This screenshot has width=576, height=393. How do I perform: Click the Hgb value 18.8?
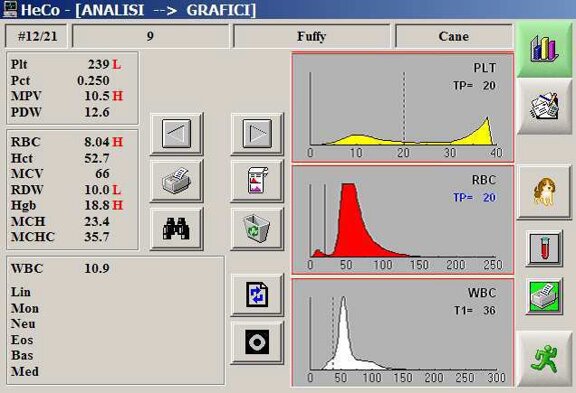(97, 205)
